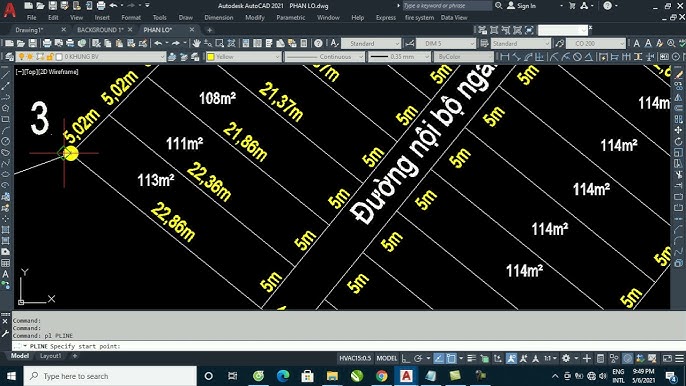
Task: Select the Text A tool in Draw toolbar
Action: (x=5, y=274)
